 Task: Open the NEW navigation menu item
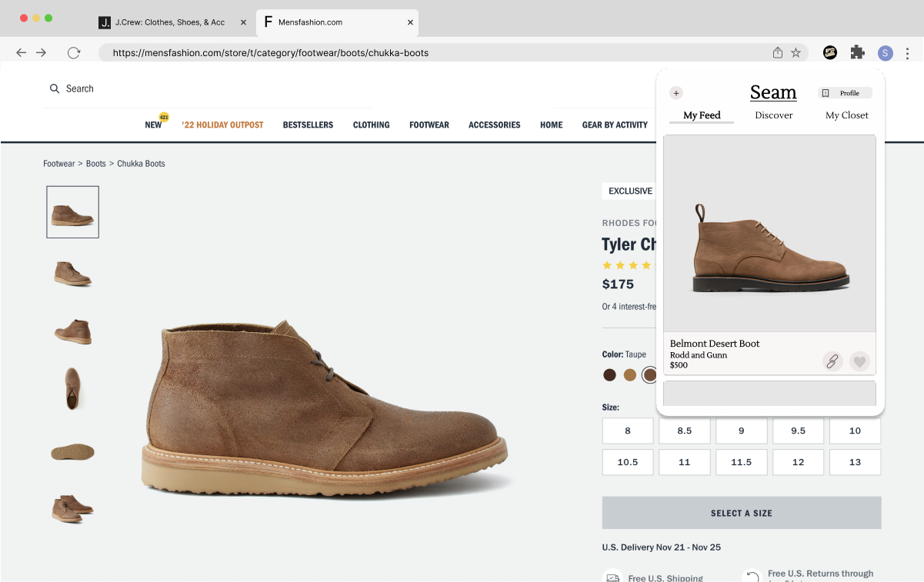[x=154, y=125]
